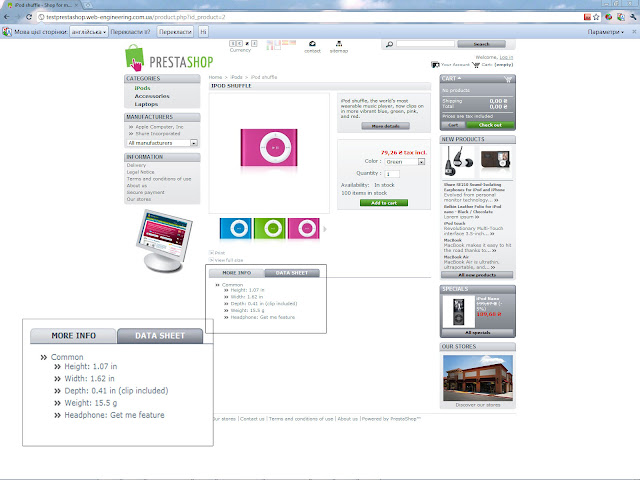Open the source language dropdown in the translate bar
Viewport: 640px width, 480px height.
pos(89,31)
